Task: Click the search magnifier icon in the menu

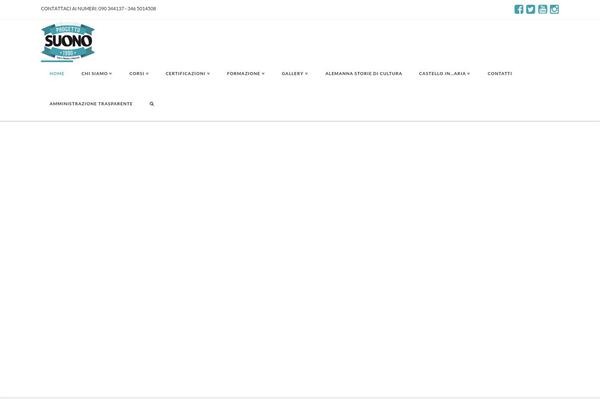Action: pyautogui.click(x=152, y=104)
